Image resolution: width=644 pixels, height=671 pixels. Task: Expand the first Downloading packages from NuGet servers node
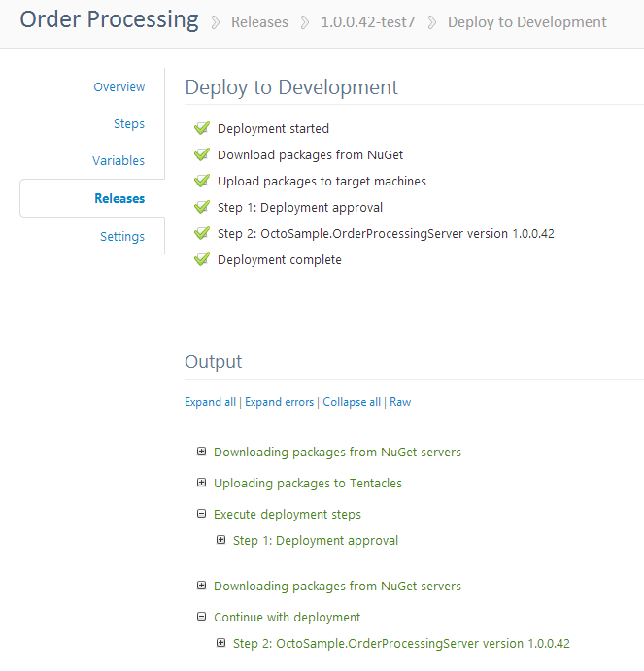pyautogui.click(x=201, y=452)
